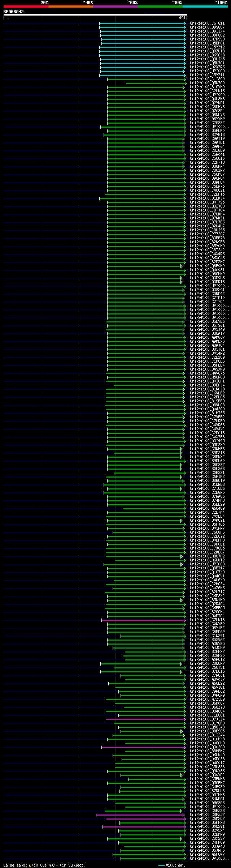The height and width of the screenshot is (868, 231).
Task: Click the magenta alignment bar for Q3A309
Action: pyautogui.click(x=143, y=747)
